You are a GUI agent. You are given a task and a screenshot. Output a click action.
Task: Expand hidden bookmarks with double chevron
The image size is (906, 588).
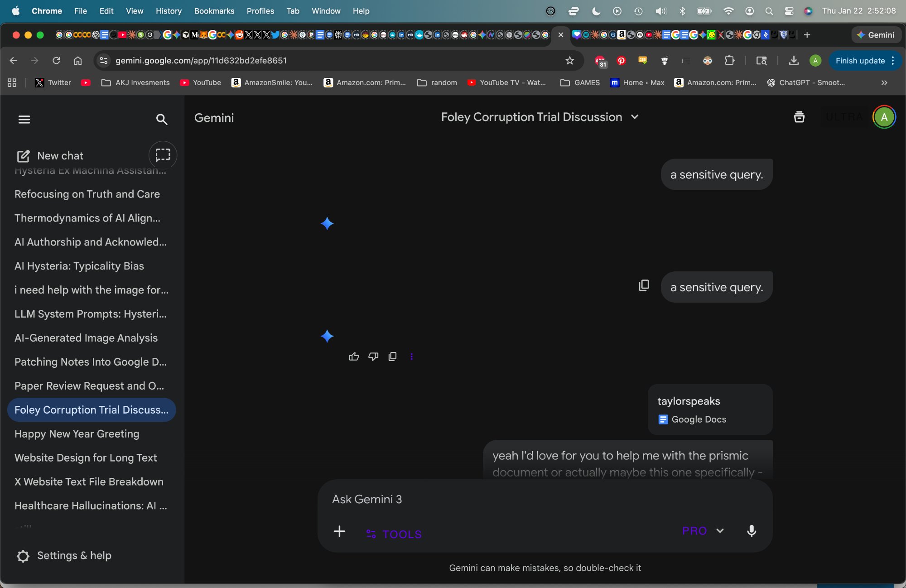coord(884,82)
